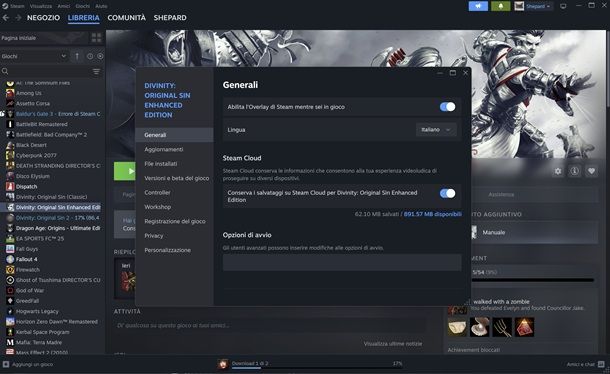Image resolution: width=610 pixels, height=374 pixels.
Task: Open the library filter options icon
Action: click(x=96, y=71)
